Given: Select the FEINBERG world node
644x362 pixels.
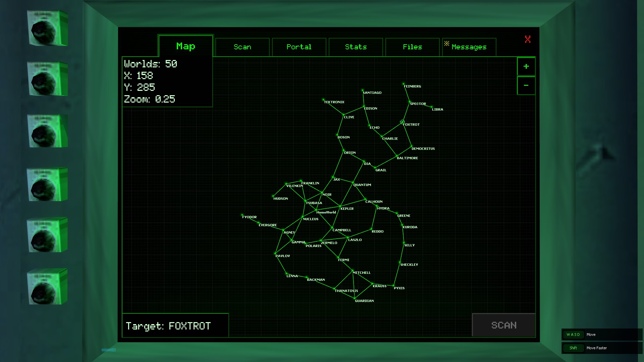Looking at the screenshot, I should 404,84.
